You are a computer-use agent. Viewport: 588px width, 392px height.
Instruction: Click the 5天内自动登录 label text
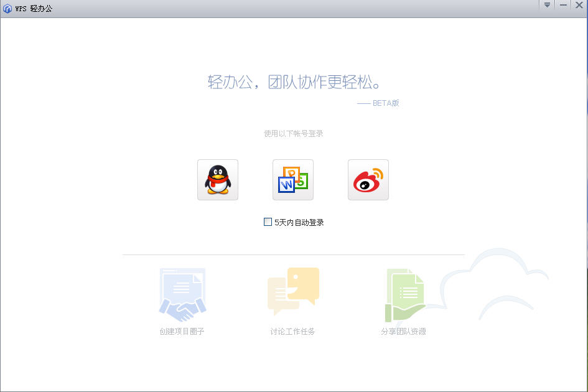[299, 223]
